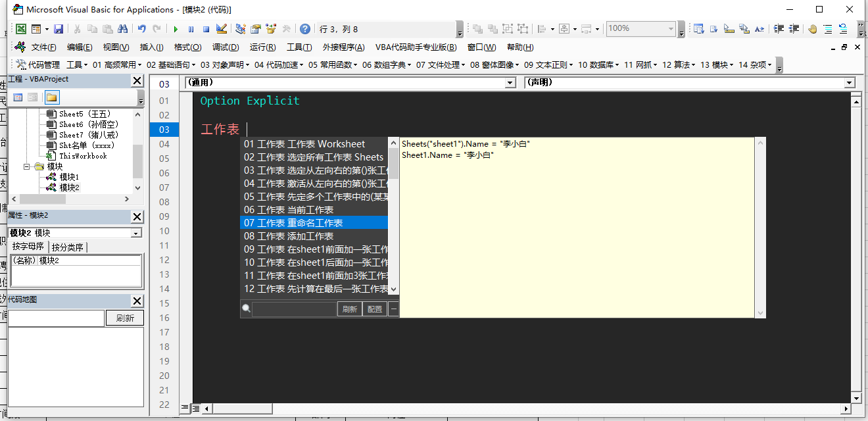The width and height of the screenshot is (868, 421).
Task: Open the VBA代码助手专业版(B) menu
Action: pyautogui.click(x=416, y=47)
